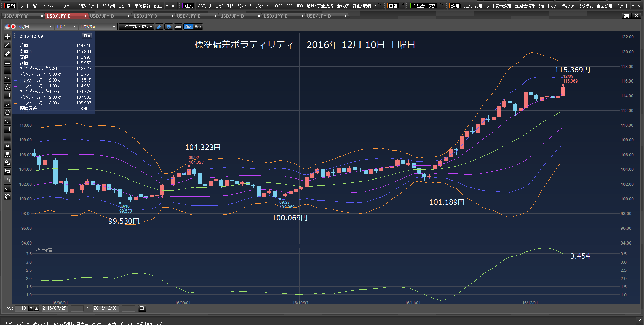
Task: Open the テクニカル選択 dropdown
Action: coord(136,26)
